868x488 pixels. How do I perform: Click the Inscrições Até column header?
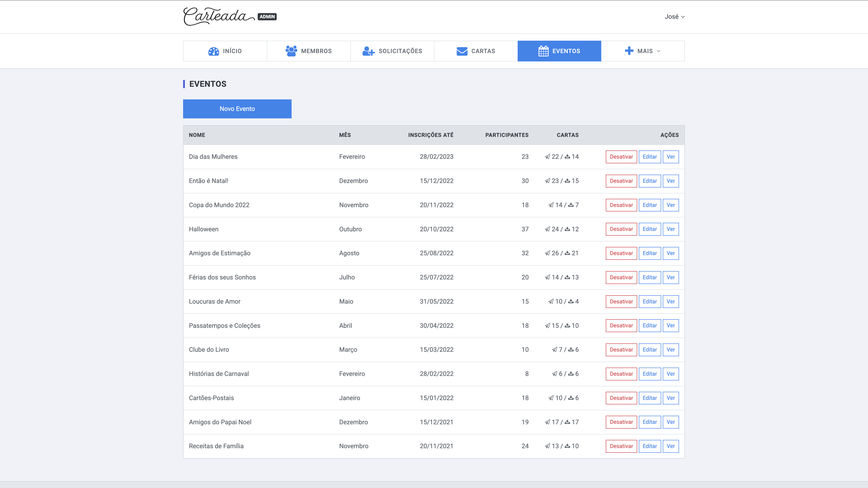click(x=431, y=135)
